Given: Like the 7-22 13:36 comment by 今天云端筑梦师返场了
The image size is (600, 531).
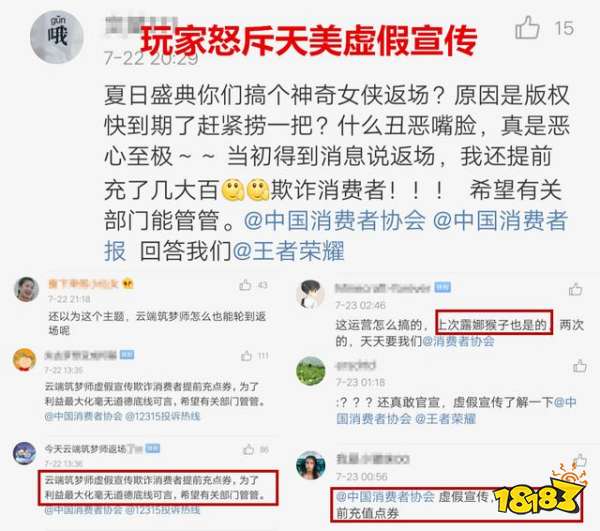Looking at the screenshot, I should 249,449.
